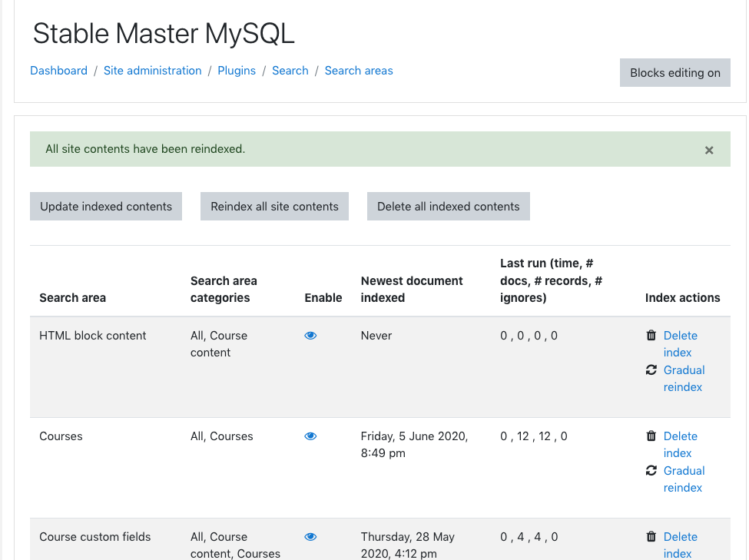
Task: Toggle the eye icon for HTML block content
Action: point(310,336)
